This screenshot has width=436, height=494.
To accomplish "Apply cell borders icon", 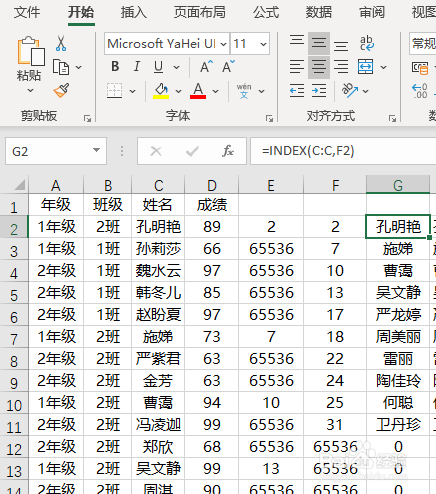I will coord(114,91).
